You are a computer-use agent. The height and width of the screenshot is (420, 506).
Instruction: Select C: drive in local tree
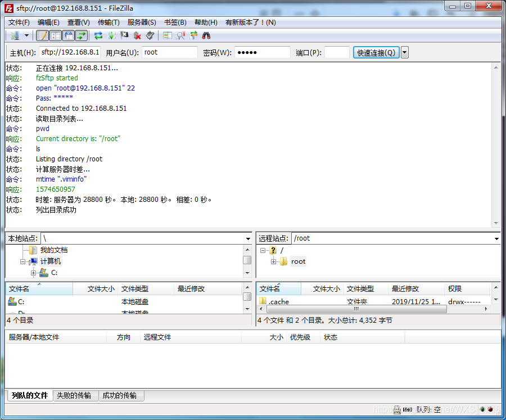click(x=54, y=273)
